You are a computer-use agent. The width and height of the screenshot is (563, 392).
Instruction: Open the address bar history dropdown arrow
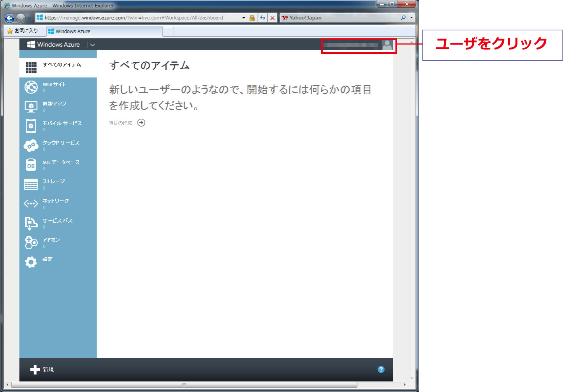click(244, 18)
